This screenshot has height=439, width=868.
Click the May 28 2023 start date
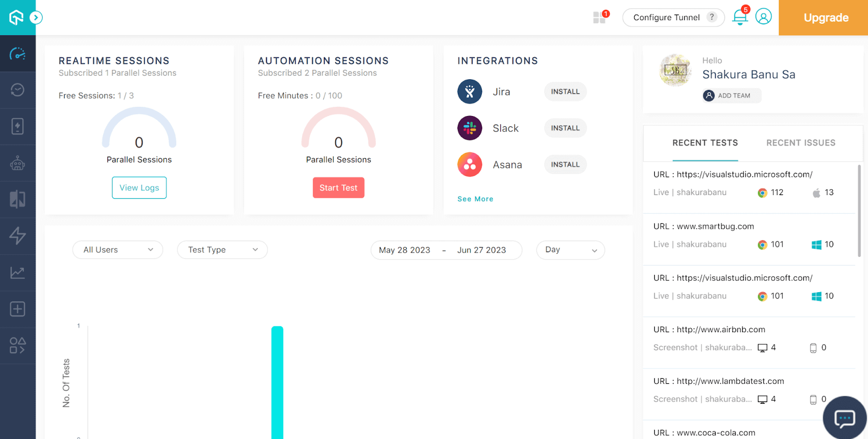pyautogui.click(x=405, y=250)
